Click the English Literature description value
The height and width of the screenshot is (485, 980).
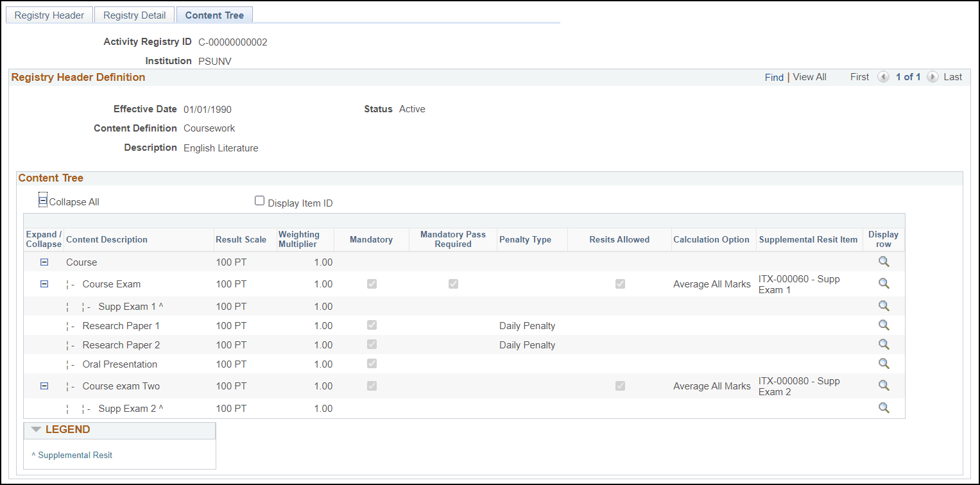coord(221,148)
